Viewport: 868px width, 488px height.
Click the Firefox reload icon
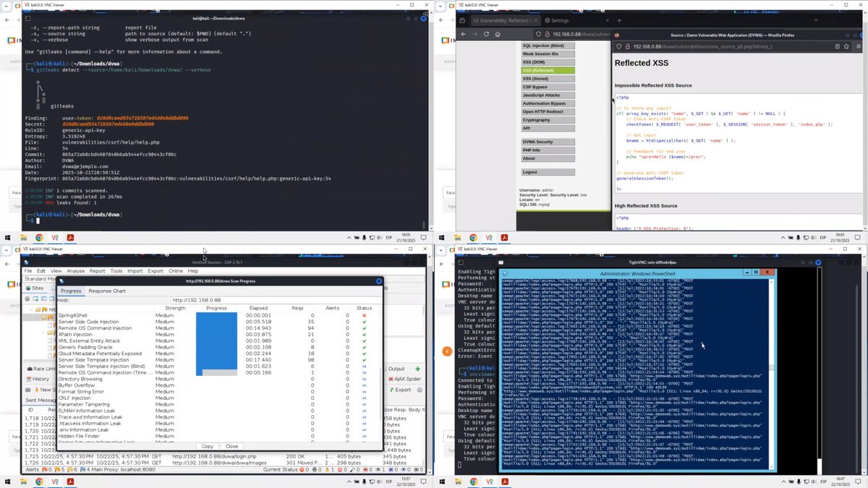click(x=487, y=34)
